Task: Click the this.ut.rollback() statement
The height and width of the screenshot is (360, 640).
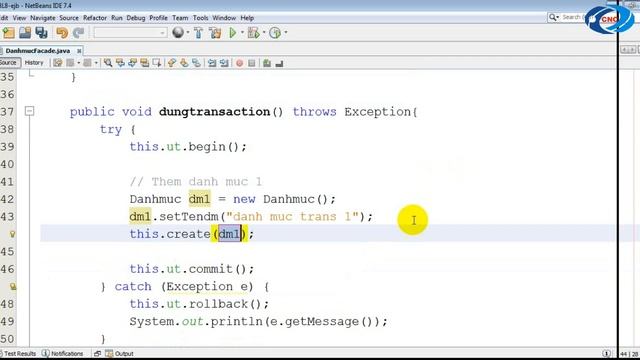Action: point(199,304)
